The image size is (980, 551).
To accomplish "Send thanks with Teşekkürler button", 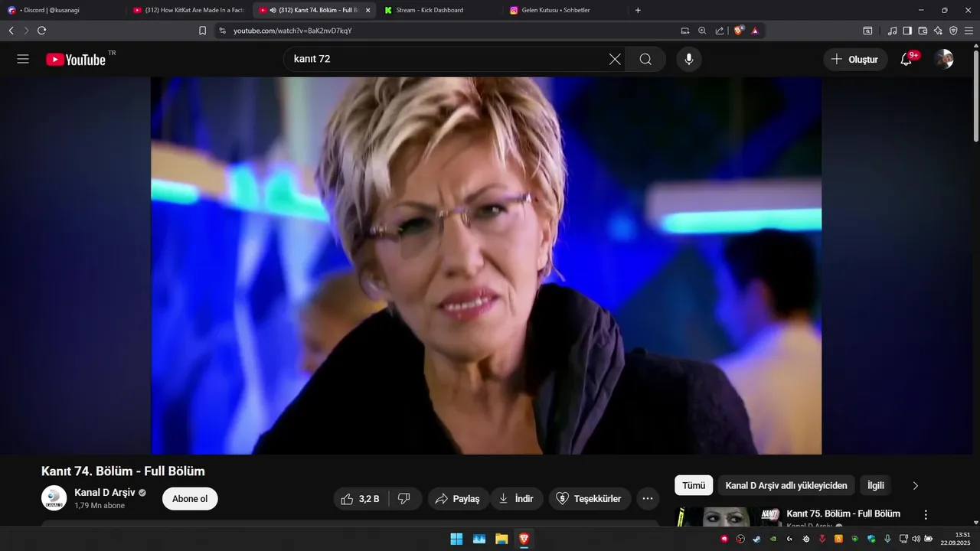I will [589, 499].
